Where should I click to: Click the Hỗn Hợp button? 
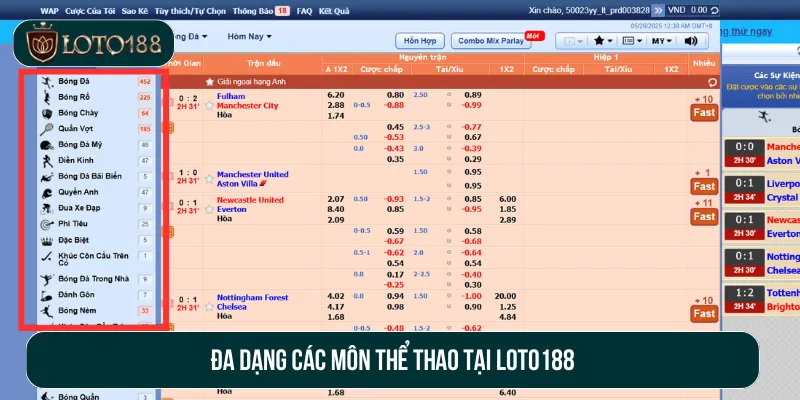(420, 41)
